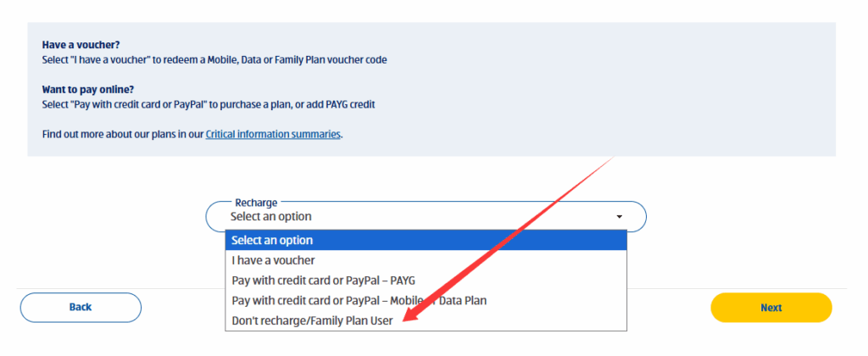Click the Recharge dropdown caret arrow
Screen dimensions: 868x356
(x=620, y=217)
